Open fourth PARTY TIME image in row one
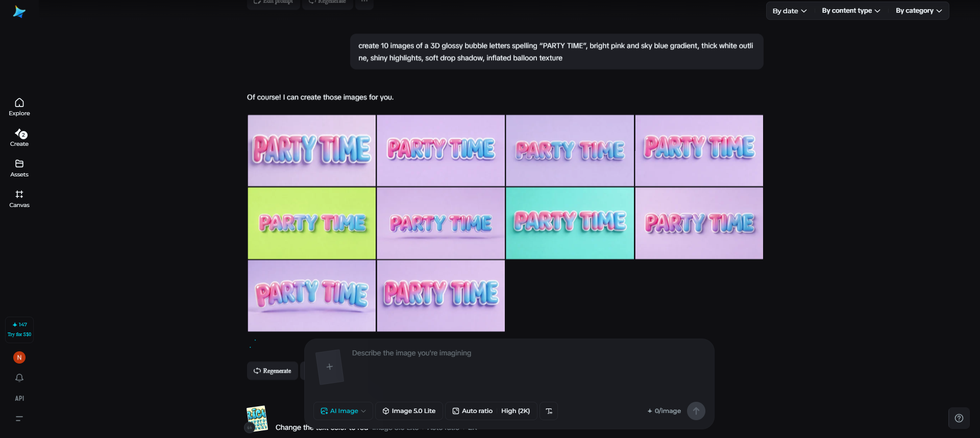 click(699, 150)
